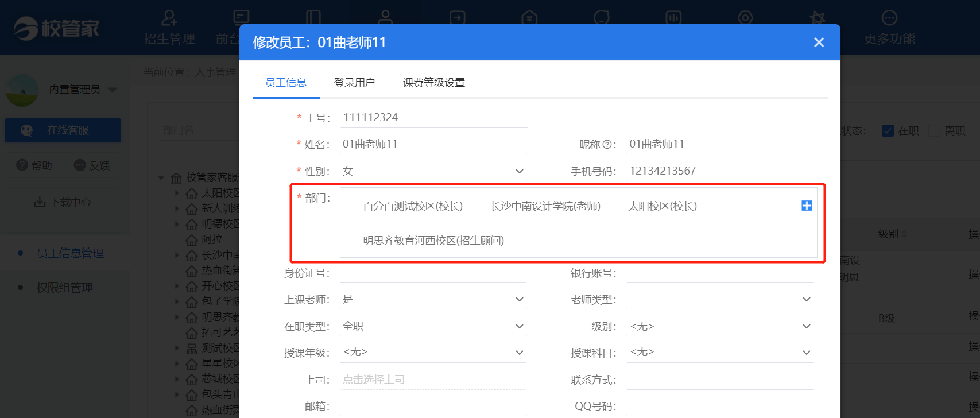Expand the 明德校区 tree node
The image size is (980, 418).
click(177, 224)
